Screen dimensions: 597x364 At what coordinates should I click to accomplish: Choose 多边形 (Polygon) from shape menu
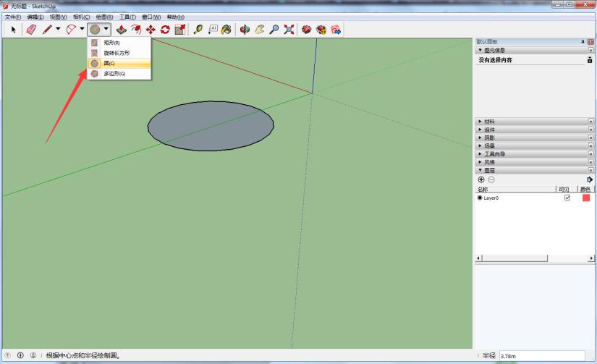(114, 74)
